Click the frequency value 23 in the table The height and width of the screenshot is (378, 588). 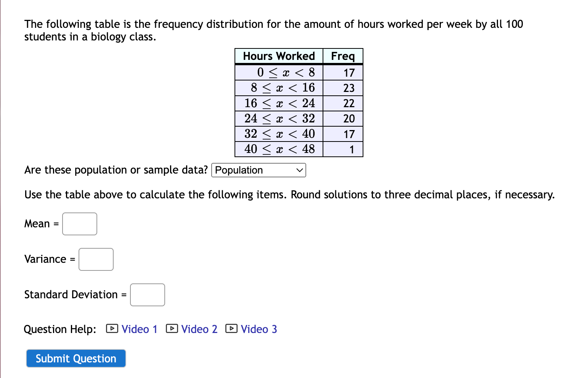[x=350, y=88]
